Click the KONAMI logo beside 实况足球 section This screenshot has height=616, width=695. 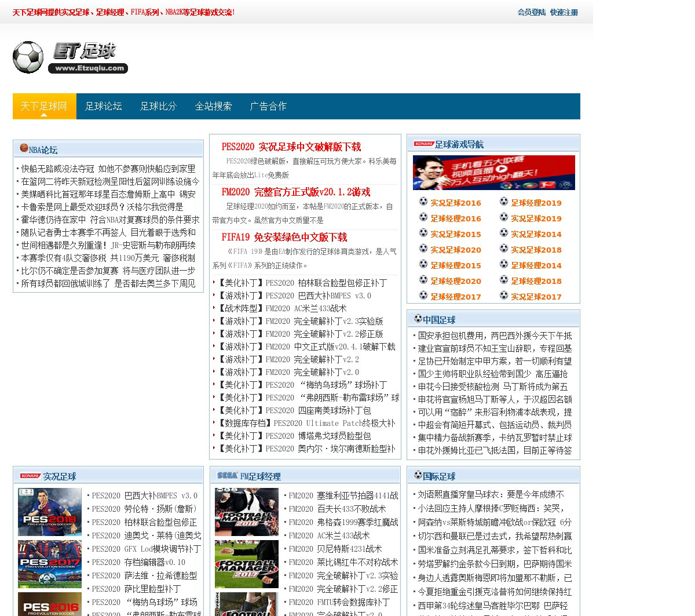tap(30, 476)
